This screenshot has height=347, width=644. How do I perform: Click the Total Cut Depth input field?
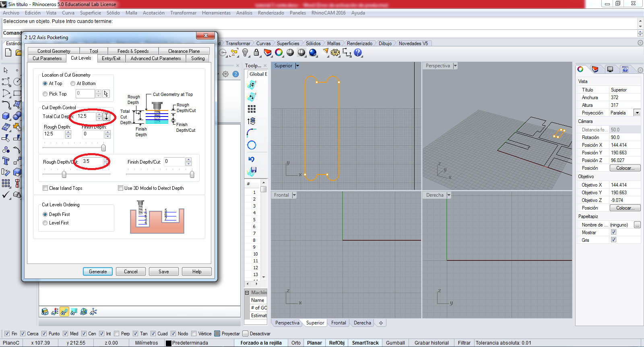[86, 116]
